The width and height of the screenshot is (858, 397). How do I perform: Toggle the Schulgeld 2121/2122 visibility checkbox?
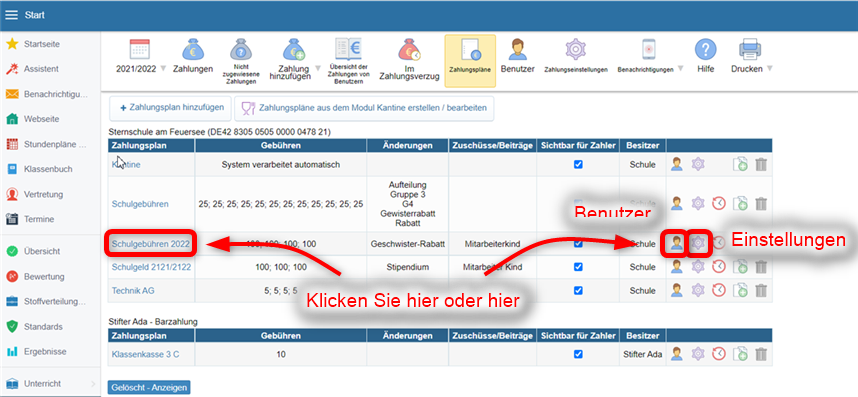click(x=578, y=267)
